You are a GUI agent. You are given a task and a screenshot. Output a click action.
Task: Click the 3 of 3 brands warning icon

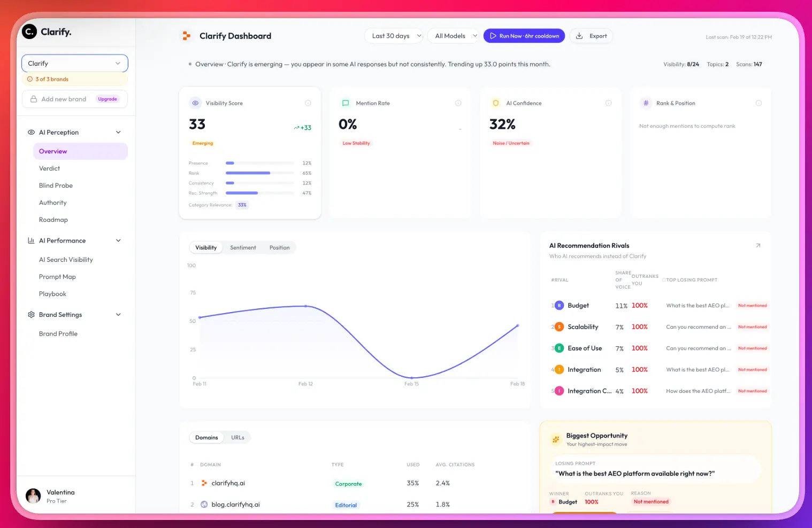[30, 79]
